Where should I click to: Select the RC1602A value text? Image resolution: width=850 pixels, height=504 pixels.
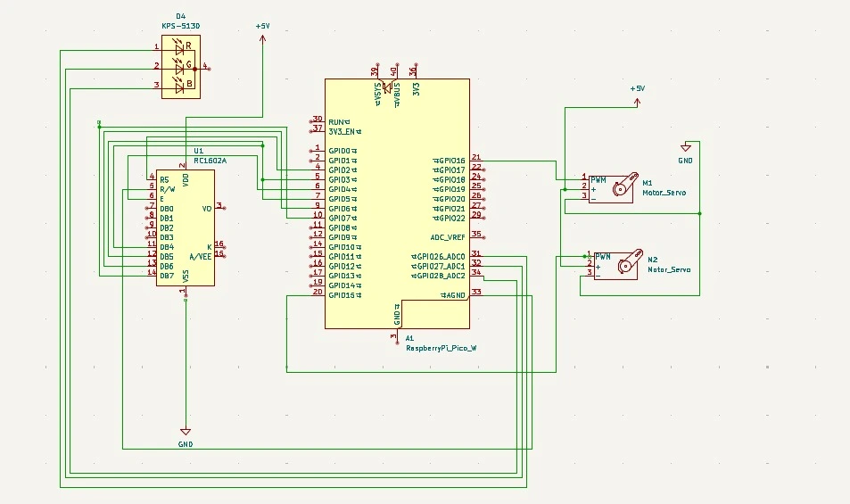210,161
